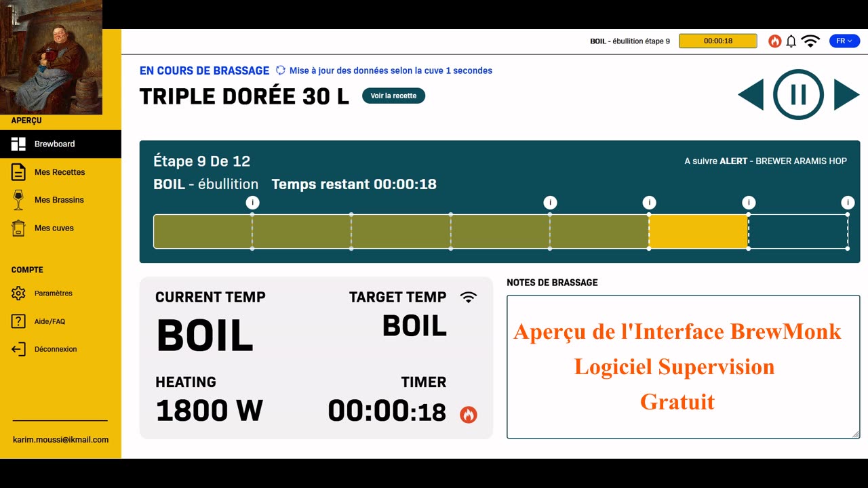Select Mes Brassins menu item

[x=60, y=200]
